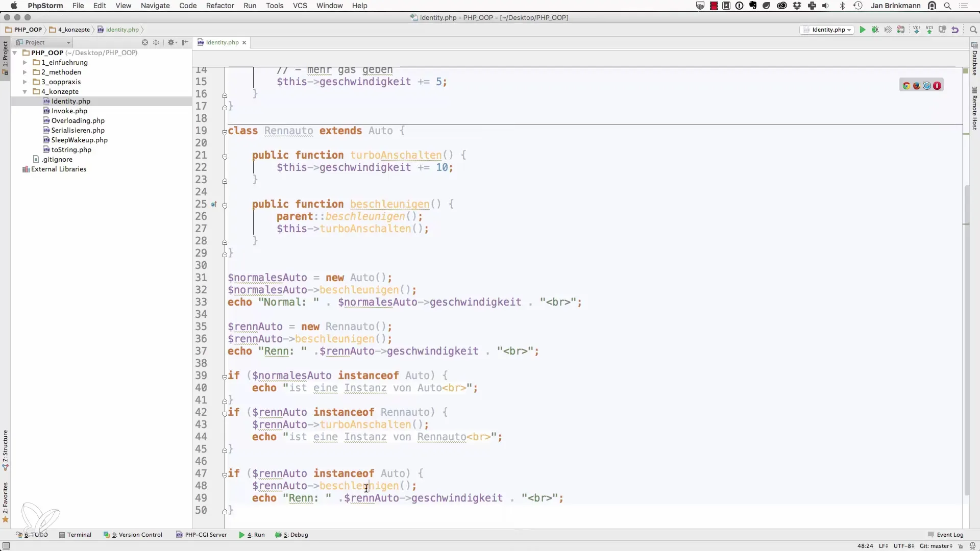The image size is (980, 551).
Task: Open the Terminal tool window
Action: pos(75,535)
